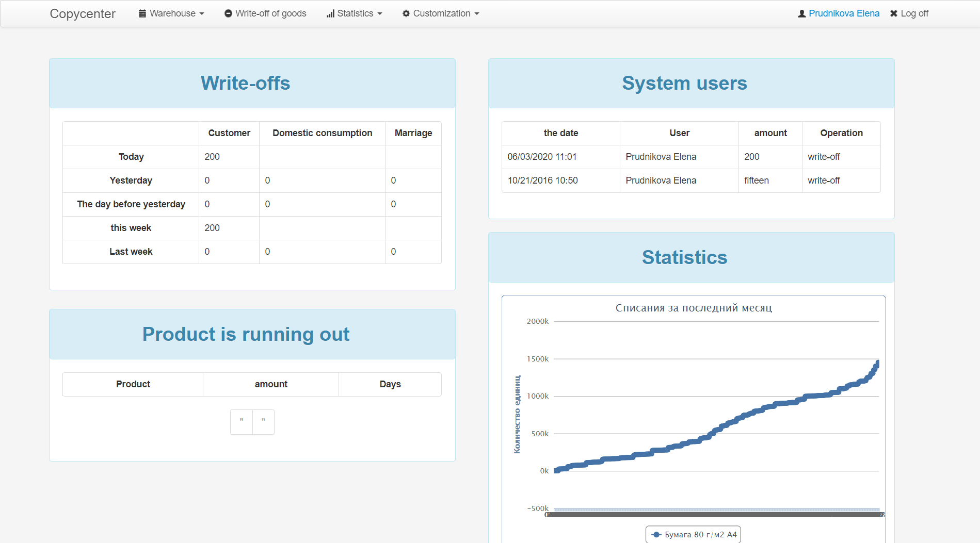Viewport: 980px width, 543px height.
Task: Expand the Customization dropdown caret
Action: tap(477, 14)
